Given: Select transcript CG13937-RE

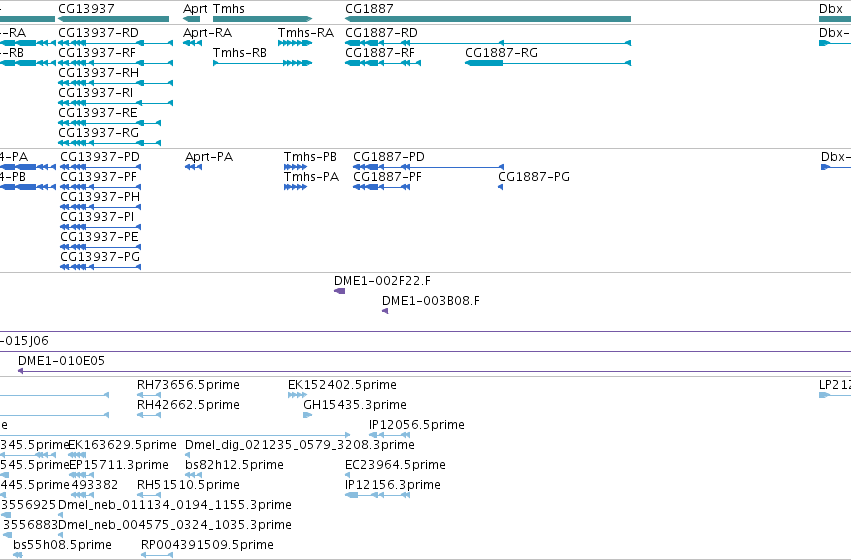Looking at the screenshot, I should pyautogui.click(x=110, y=123).
